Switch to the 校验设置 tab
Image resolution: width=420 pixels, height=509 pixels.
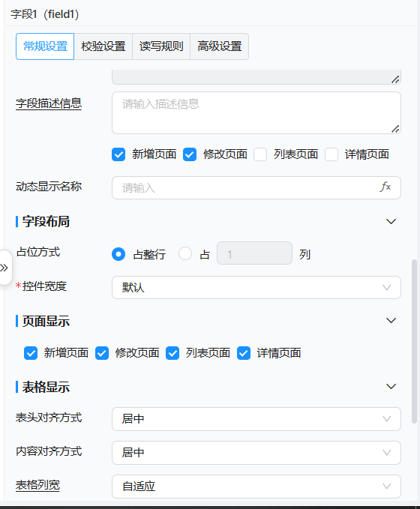tap(103, 46)
